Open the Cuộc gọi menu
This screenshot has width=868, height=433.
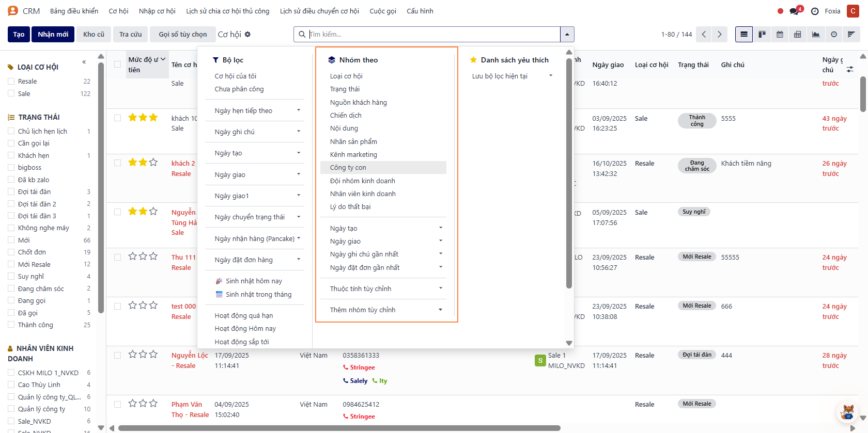point(382,11)
